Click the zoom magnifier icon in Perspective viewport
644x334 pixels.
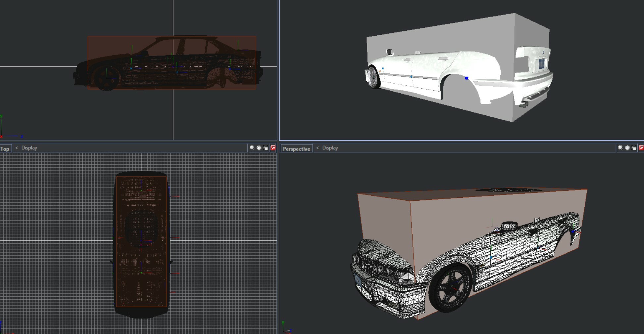(620, 148)
